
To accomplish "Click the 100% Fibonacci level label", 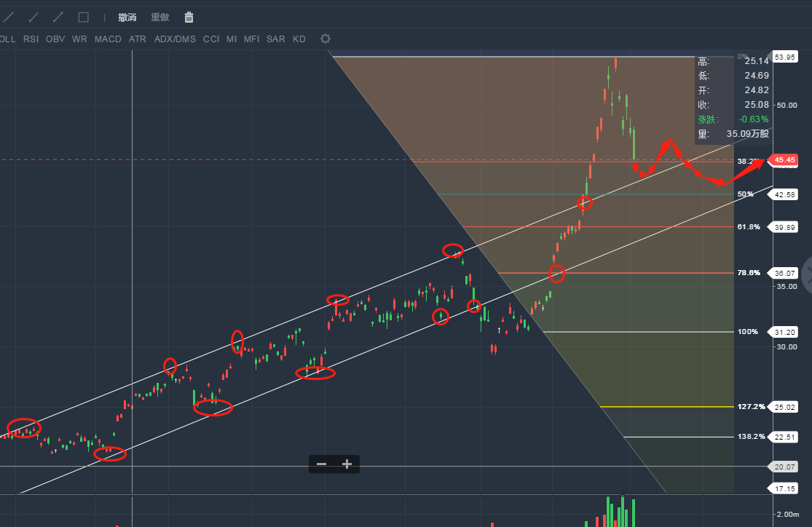I will pos(748,331).
